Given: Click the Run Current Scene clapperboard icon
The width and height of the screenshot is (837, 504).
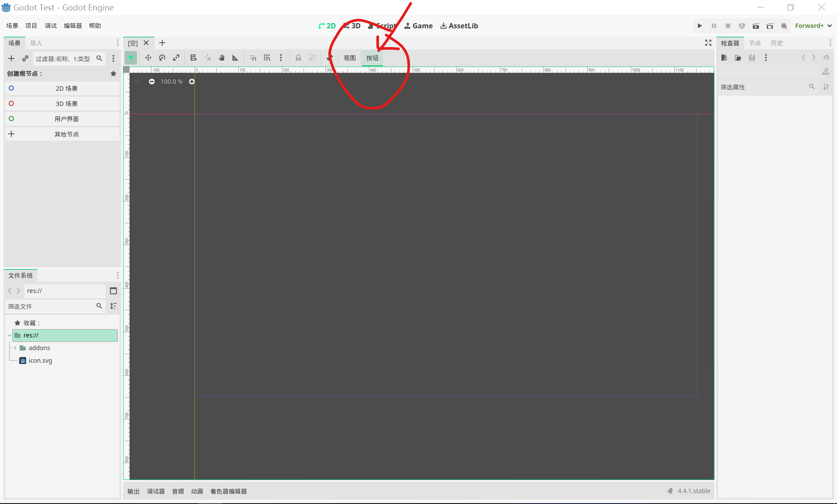Looking at the screenshot, I should 756,26.
